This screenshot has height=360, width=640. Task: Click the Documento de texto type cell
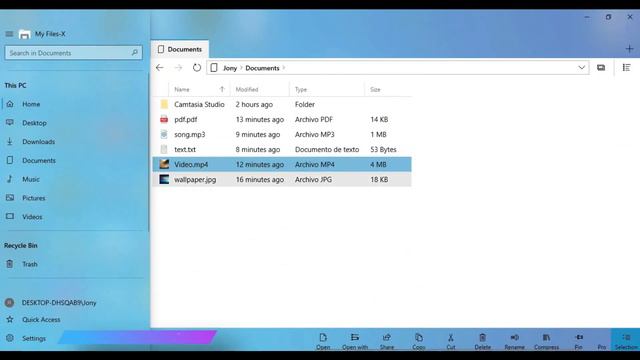tap(327, 149)
